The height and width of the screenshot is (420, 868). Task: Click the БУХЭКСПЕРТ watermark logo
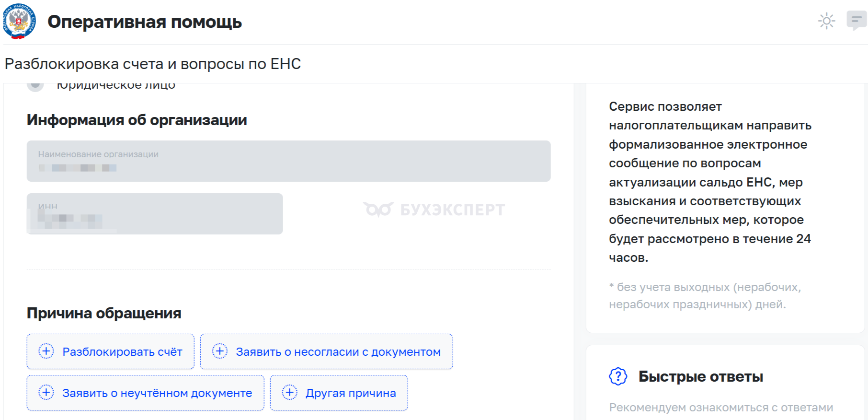434,210
